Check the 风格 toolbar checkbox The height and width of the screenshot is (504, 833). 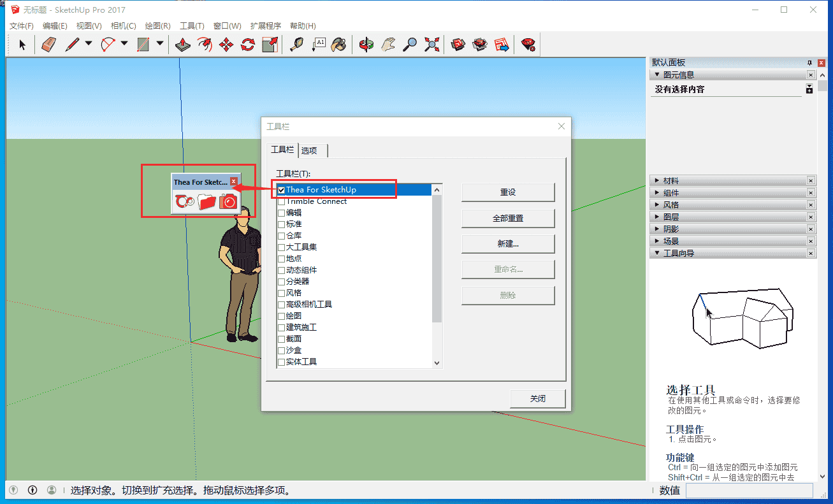tap(281, 293)
